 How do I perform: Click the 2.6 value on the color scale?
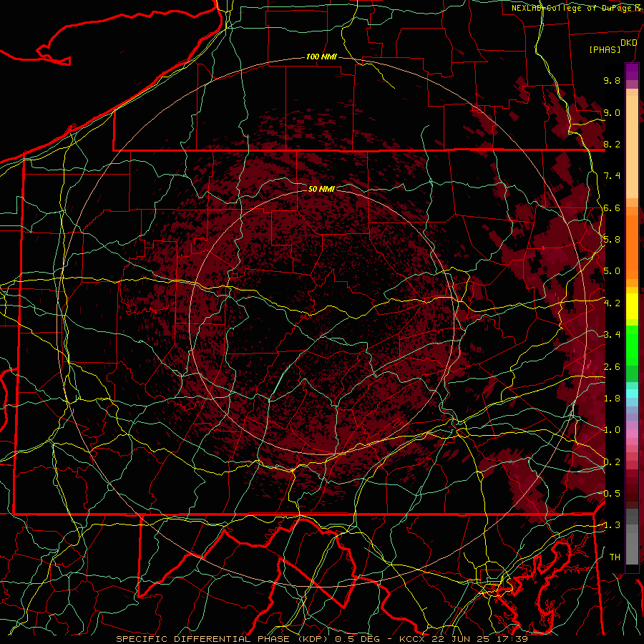[612, 367]
